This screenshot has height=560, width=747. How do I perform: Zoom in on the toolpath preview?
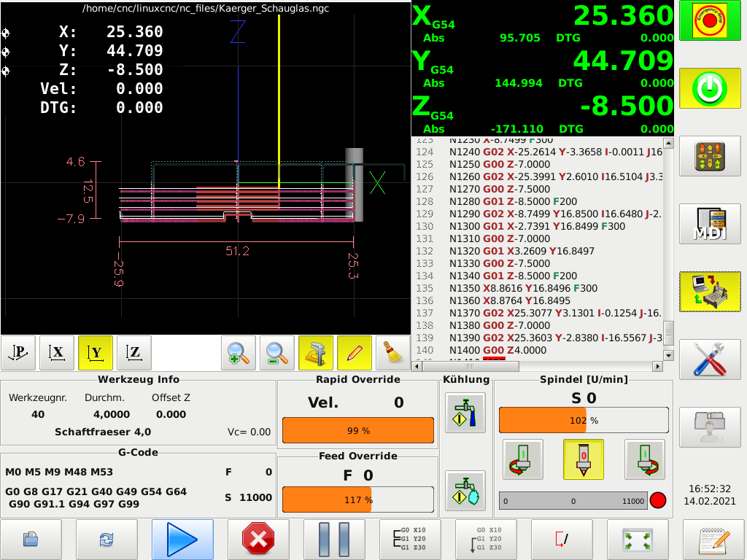point(239,354)
